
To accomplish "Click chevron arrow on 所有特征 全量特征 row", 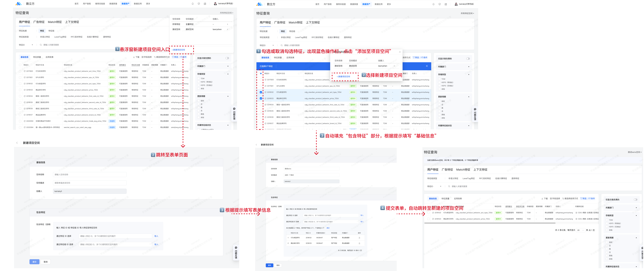I will [x=228, y=24].
